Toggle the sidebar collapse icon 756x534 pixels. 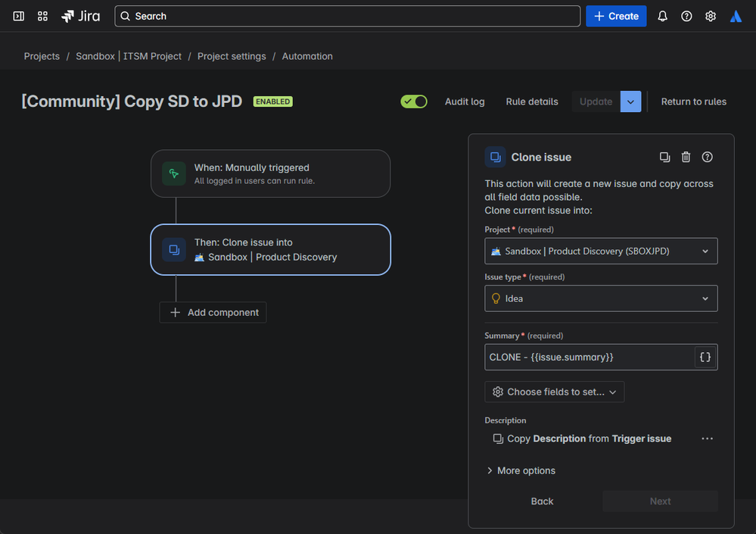coord(19,16)
